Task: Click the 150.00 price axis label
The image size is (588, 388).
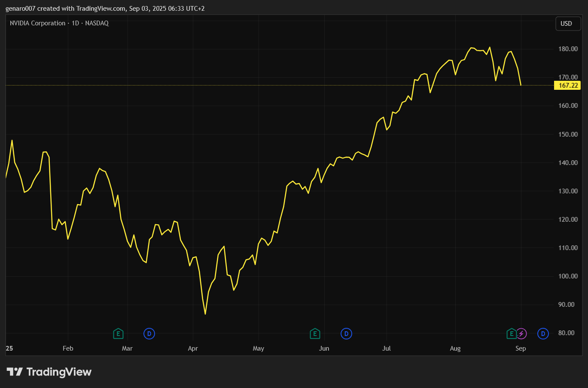Action: coord(568,134)
